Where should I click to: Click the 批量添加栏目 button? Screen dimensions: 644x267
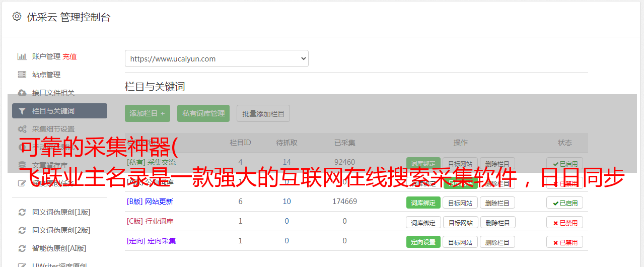(263, 113)
